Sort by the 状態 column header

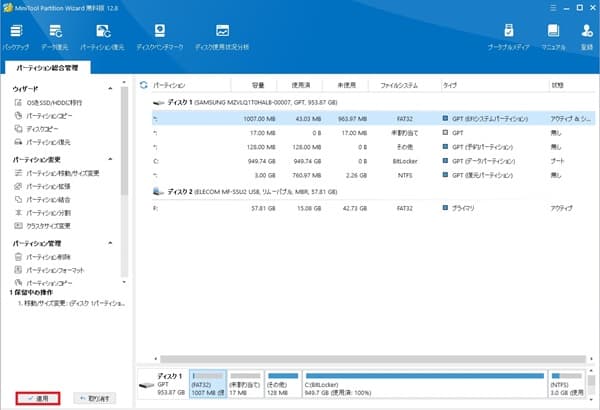[x=557, y=85]
